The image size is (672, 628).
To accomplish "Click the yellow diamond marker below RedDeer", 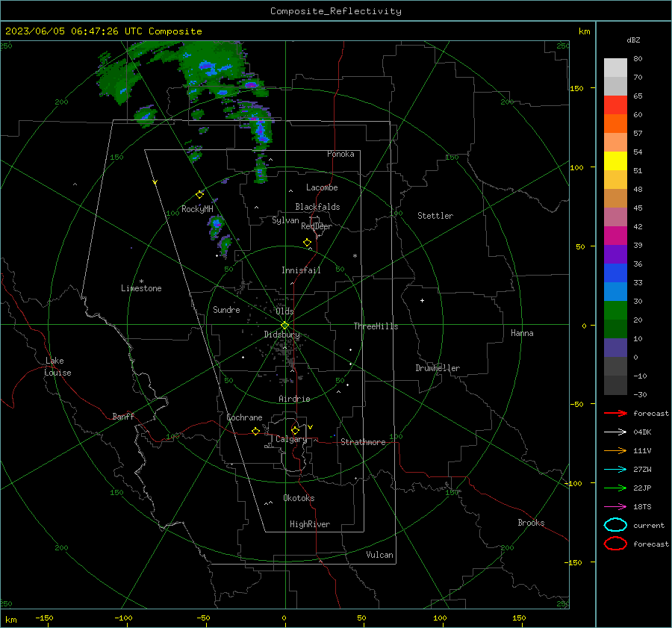I will 307,243.
